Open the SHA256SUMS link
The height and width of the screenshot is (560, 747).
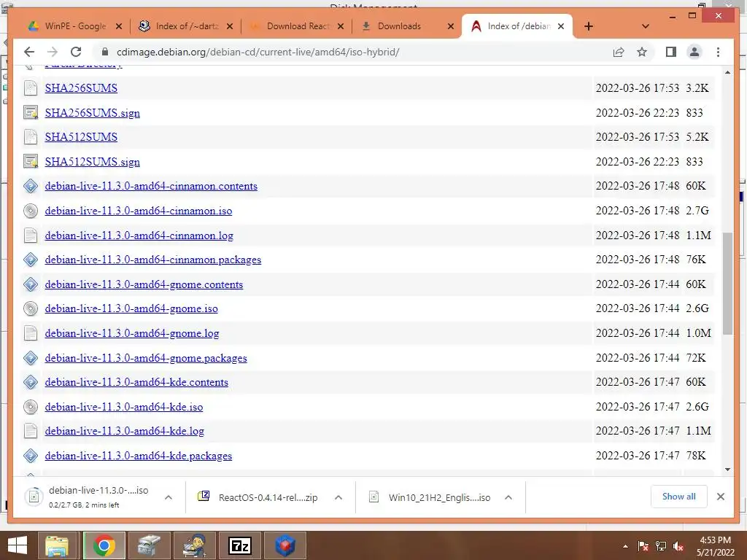81,88
